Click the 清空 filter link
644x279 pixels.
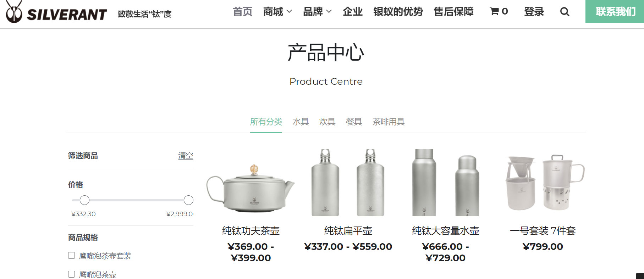pos(186,156)
